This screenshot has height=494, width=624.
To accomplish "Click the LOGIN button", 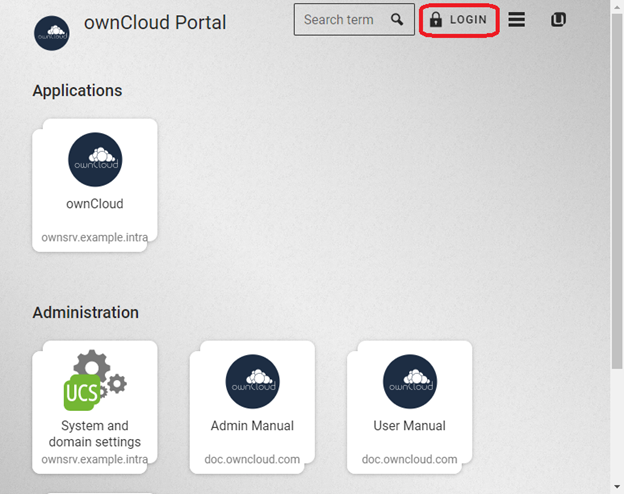I will [x=459, y=20].
